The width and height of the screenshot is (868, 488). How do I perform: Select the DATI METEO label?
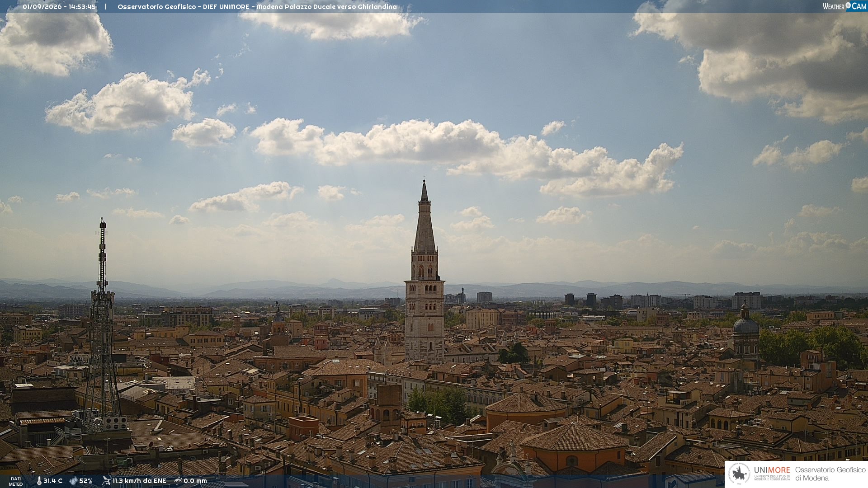click(16, 481)
